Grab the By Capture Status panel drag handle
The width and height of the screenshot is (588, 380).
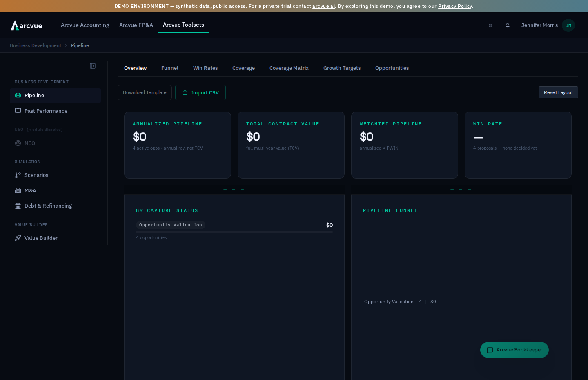pyautogui.click(x=234, y=190)
